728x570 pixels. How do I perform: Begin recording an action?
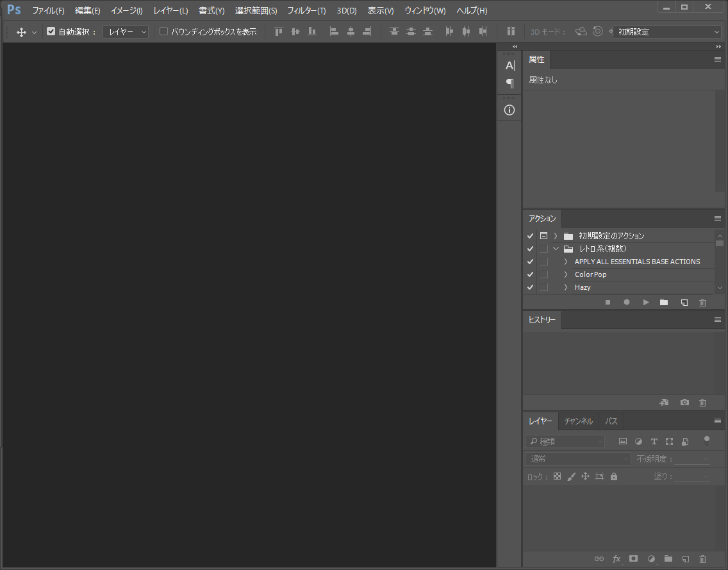pos(627,303)
